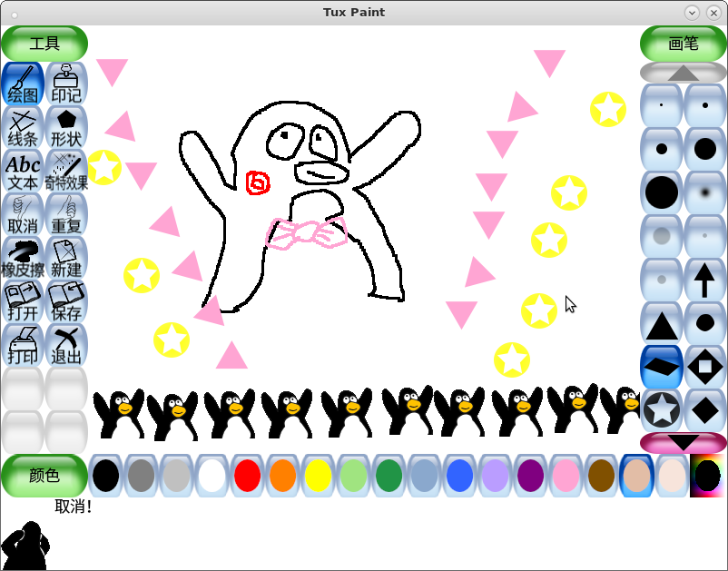Viewport: 728px width, 571px height.
Task: Pick the pale beige color
Action: (672, 476)
